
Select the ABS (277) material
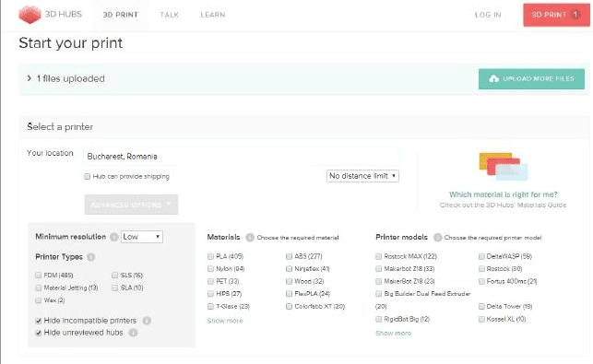click(289, 256)
